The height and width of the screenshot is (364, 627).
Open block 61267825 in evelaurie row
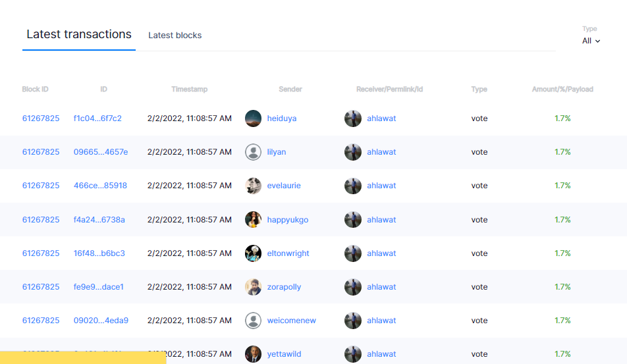click(x=41, y=186)
